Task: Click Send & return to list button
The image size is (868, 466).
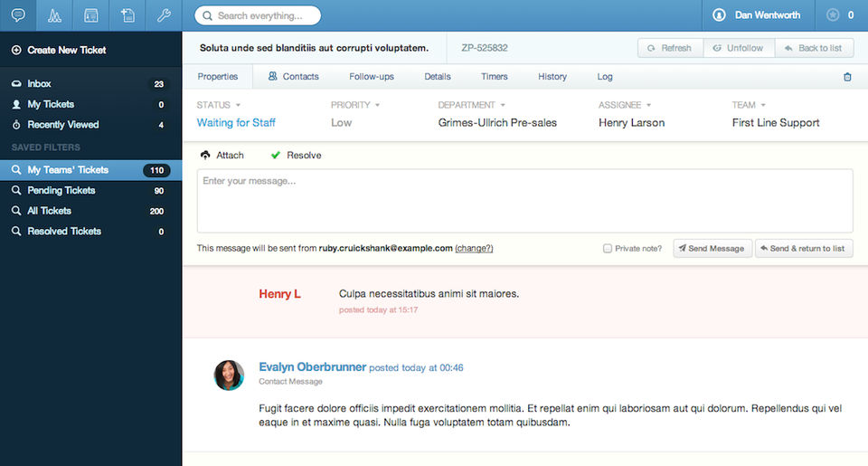Action: coord(804,248)
